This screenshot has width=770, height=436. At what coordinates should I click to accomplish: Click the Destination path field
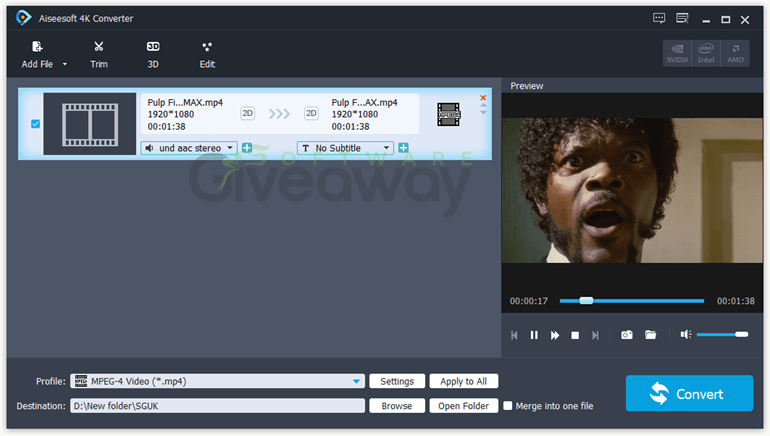(218, 406)
